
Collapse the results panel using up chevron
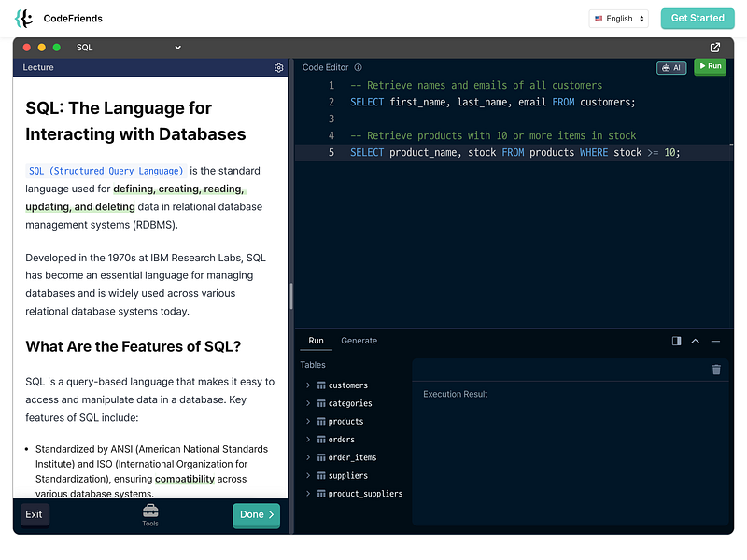(696, 342)
